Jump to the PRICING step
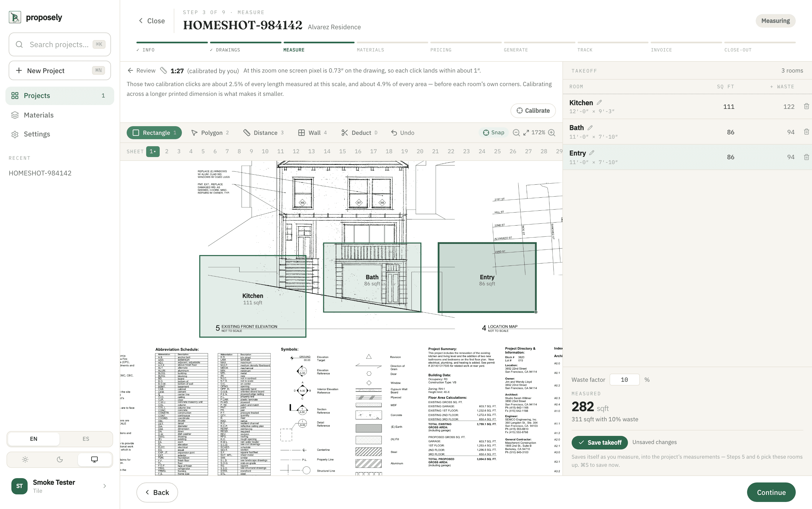The width and height of the screenshot is (812, 509). click(466, 47)
